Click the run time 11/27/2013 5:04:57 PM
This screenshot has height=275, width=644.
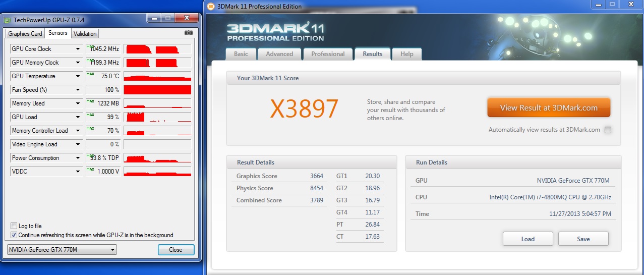pyautogui.click(x=580, y=214)
